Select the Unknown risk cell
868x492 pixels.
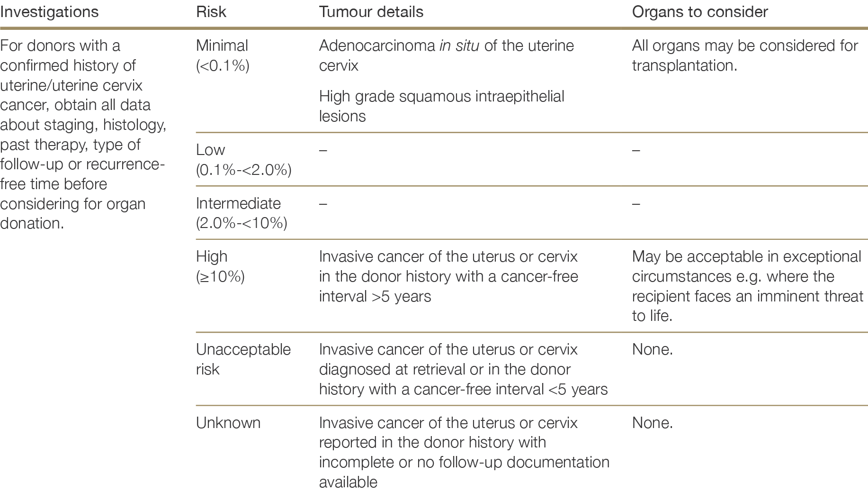228,423
